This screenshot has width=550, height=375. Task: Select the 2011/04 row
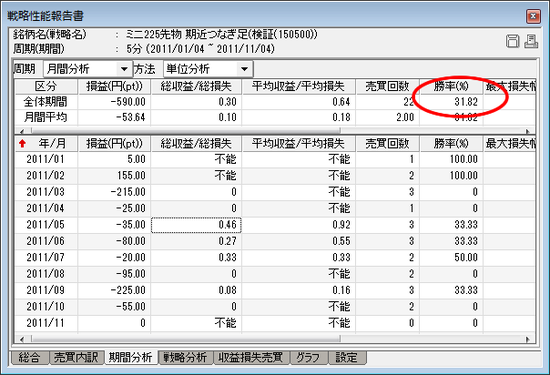275,208
